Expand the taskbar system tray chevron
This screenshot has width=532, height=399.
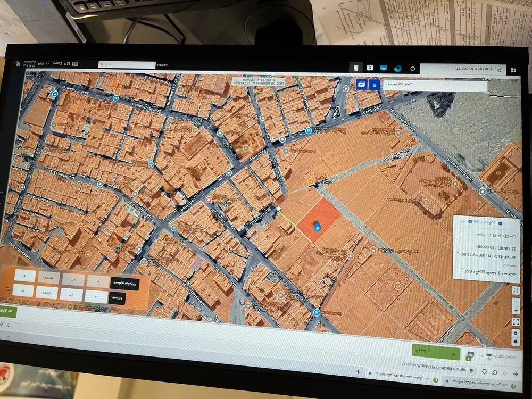47,63
